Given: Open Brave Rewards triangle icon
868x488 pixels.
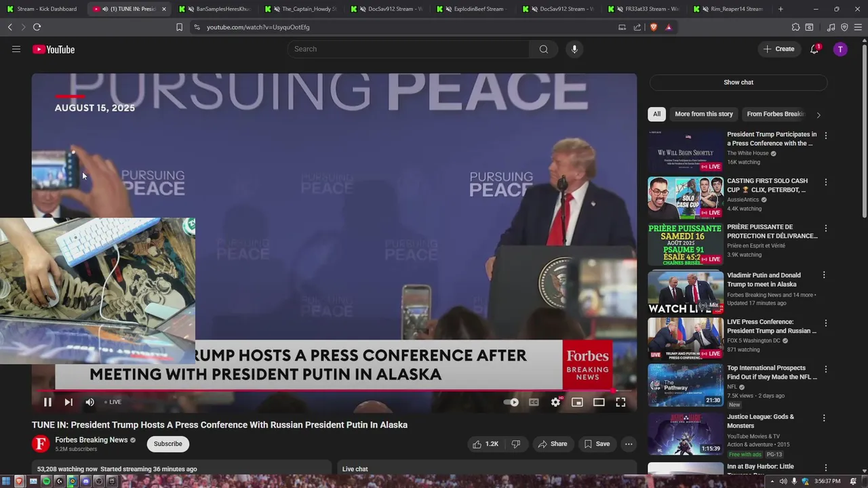Looking at the screenshot, I should [669, 27].
